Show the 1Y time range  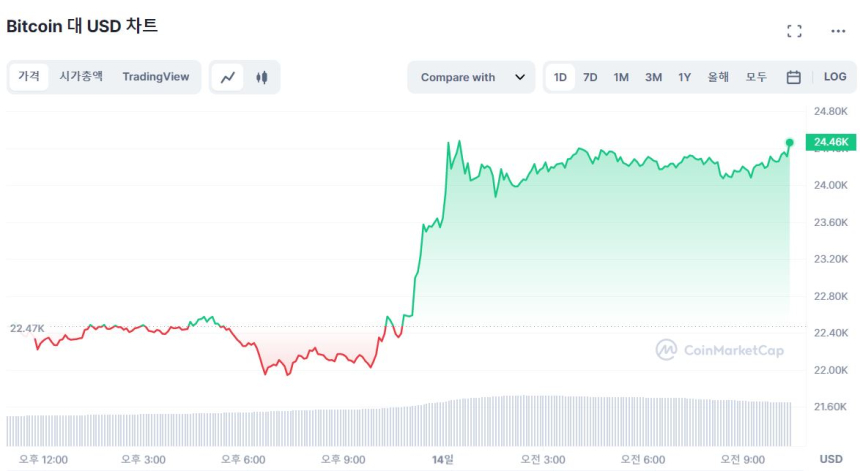pyautogui.click(x=684, y=77)
